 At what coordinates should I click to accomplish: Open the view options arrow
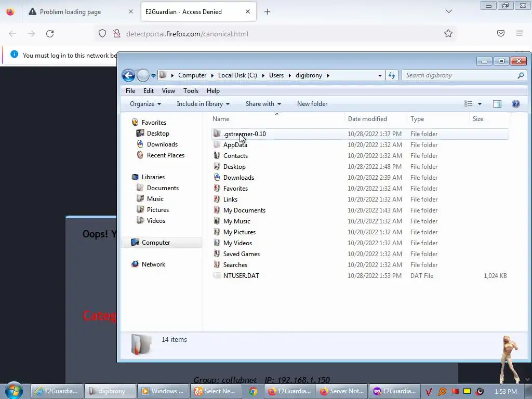(x=480, y=104)
